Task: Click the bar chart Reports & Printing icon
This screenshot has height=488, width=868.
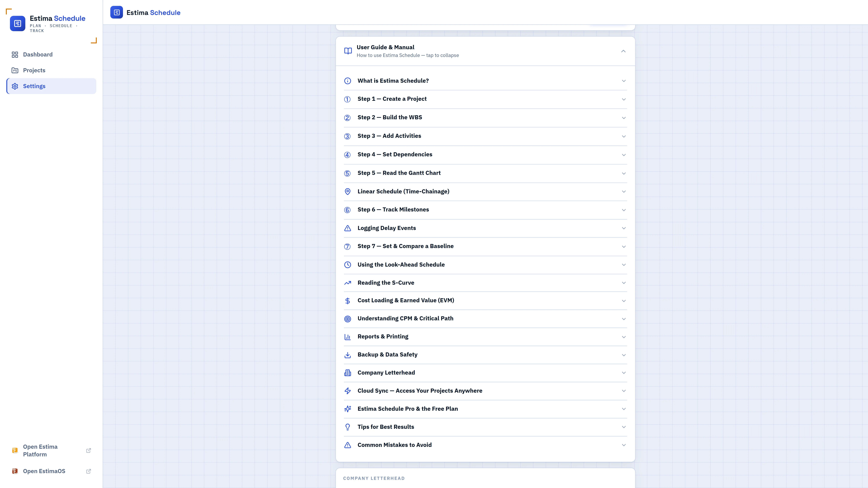Action: point(348,337)
